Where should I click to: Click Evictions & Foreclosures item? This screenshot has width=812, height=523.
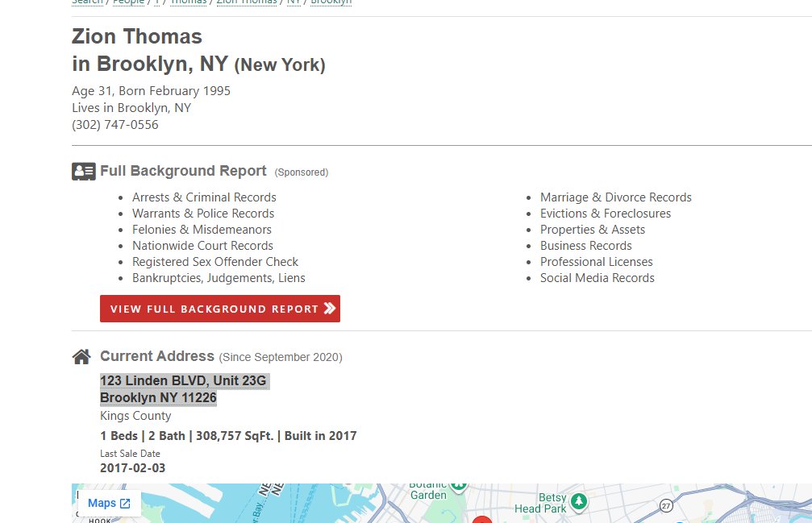(606, 214)
